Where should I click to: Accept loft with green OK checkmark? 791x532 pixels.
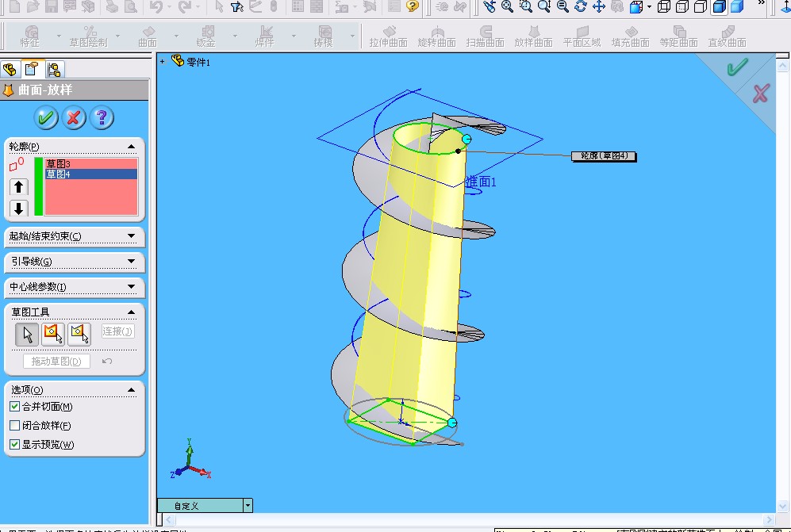click(x=45, y=117)
